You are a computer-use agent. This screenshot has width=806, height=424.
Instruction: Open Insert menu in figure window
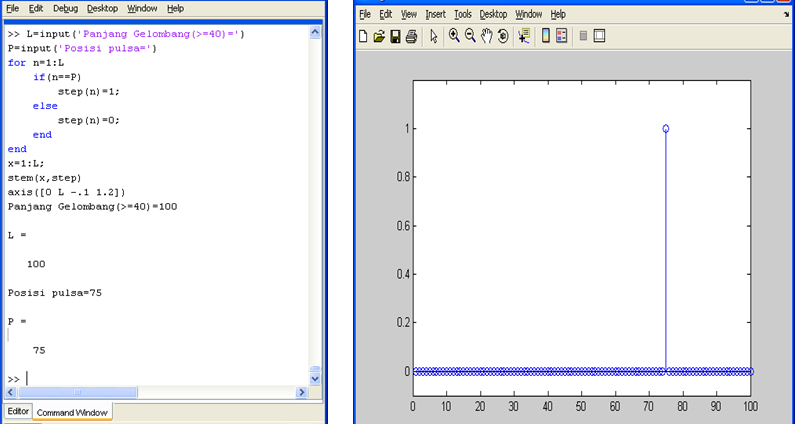[x=435, y=14]
